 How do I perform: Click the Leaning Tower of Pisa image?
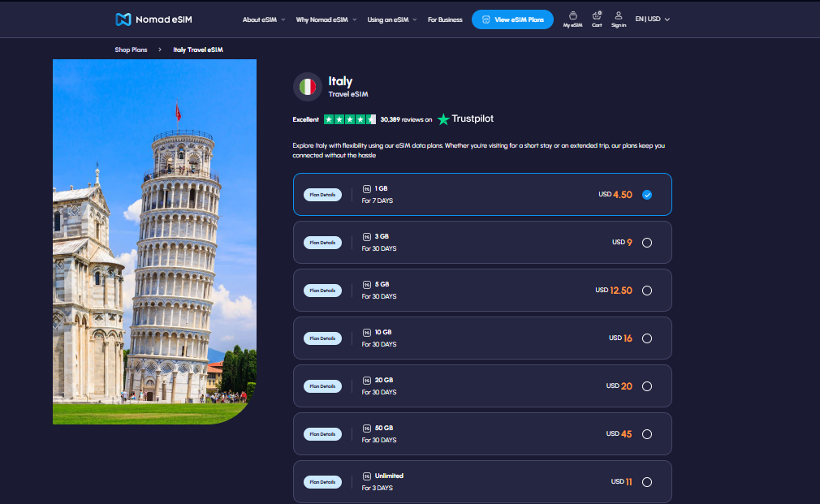pyautogui.click(x=154, y=242)
